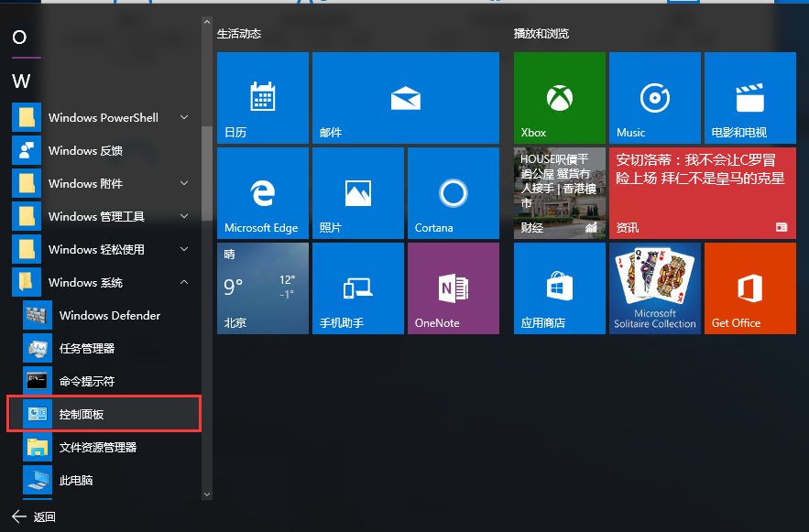Launch the Xbox tile
809x532 pixels.
pos(559,97)
